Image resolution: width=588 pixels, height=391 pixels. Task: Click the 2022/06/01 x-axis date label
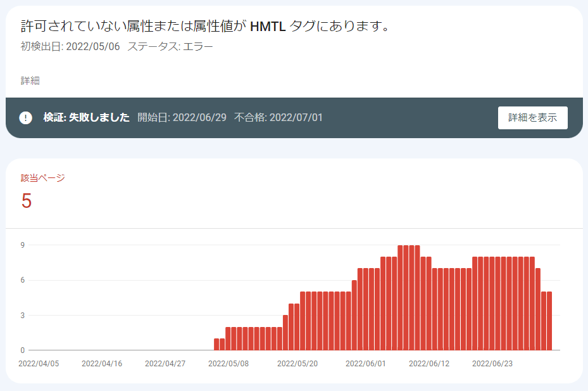pyautogui.click(x=366, y=364)
